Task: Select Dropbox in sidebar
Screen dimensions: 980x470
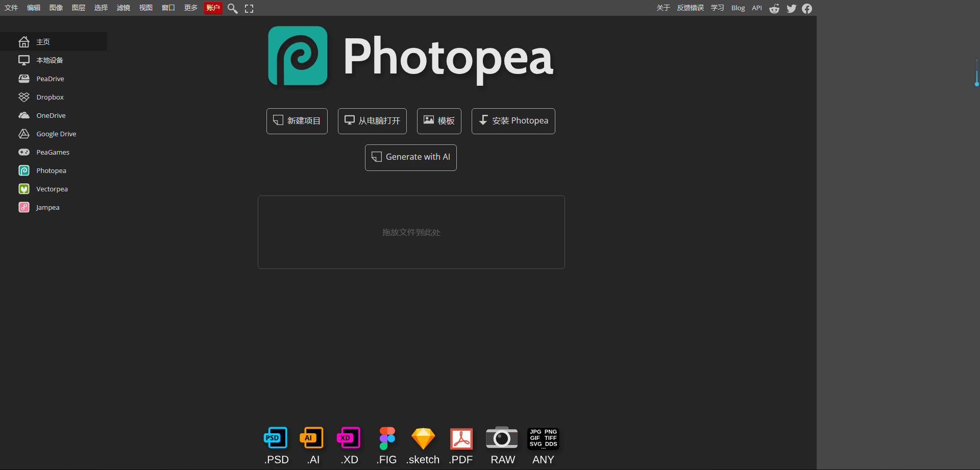Action: [50, 97]
